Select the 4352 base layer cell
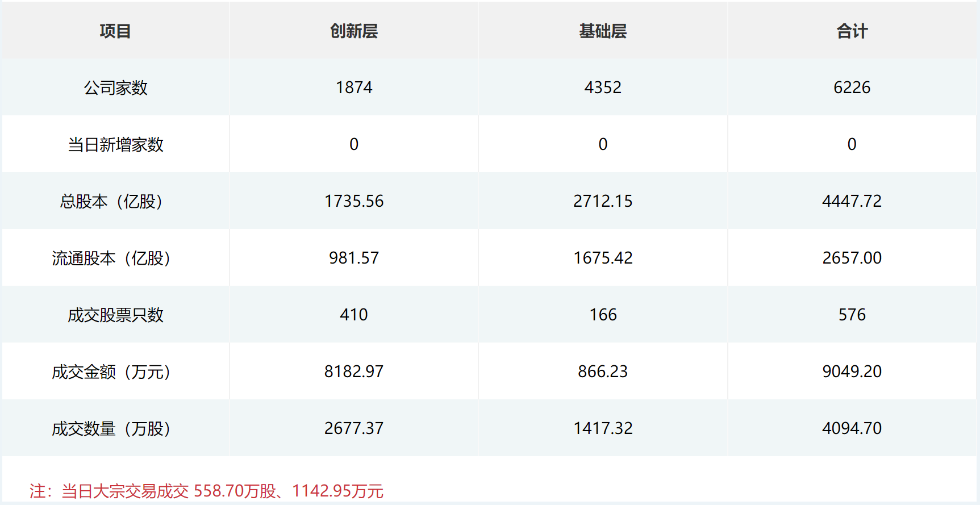Viewport: 980px width, 505px height. [603, 87]
